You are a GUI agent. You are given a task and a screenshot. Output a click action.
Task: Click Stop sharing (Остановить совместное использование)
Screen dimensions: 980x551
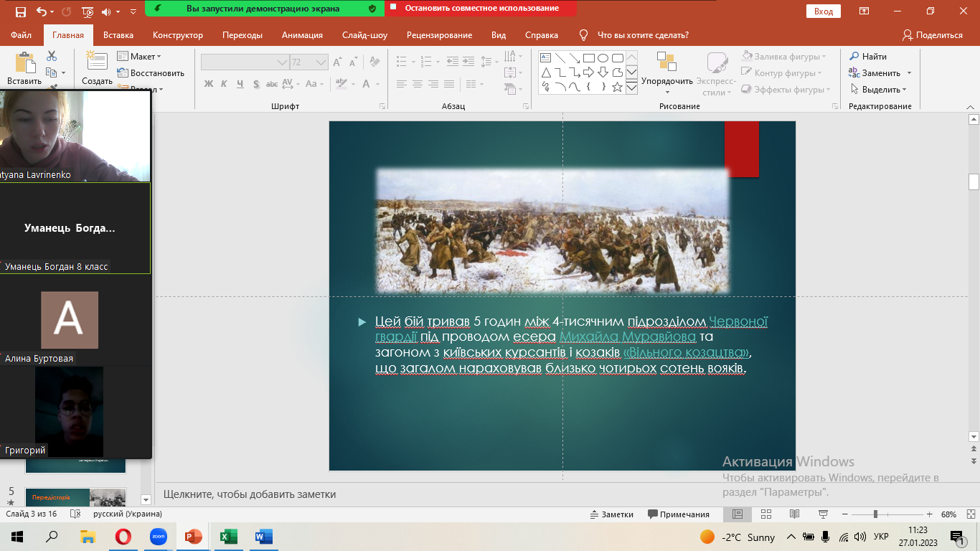[481, 9]
